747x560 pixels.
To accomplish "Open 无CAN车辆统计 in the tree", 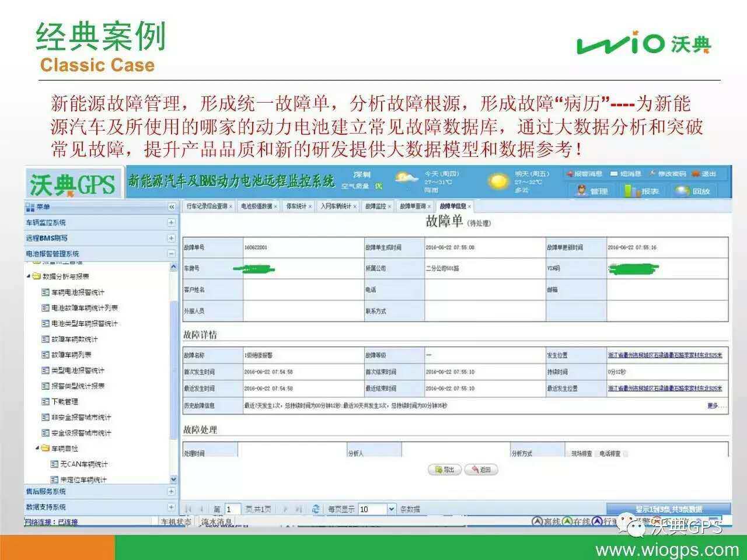I will [x=84, y=464].
